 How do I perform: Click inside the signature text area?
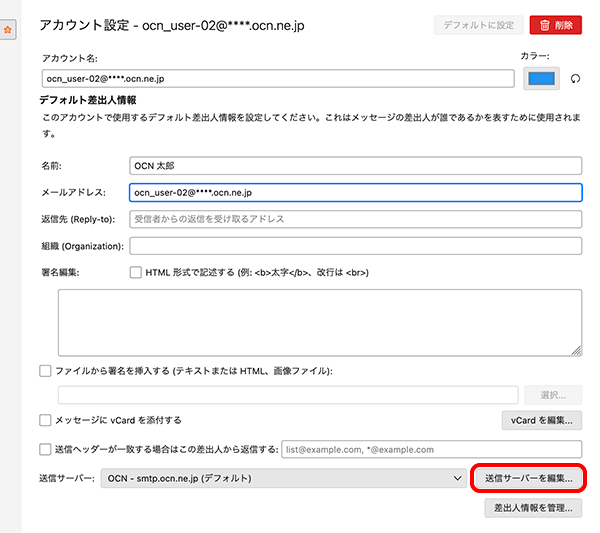320,322
